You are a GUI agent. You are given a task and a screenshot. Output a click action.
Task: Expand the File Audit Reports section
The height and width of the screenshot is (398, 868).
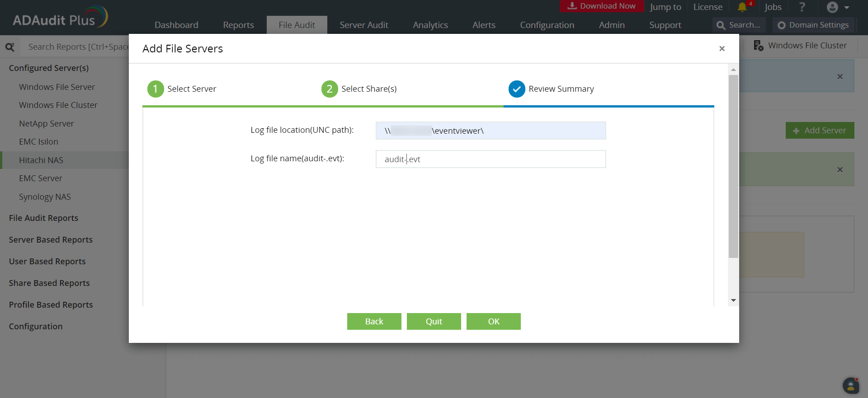coord(43,218)
